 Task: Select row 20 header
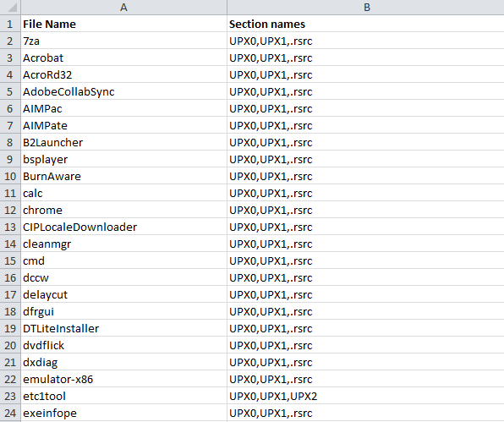click(x=10, y=345)
